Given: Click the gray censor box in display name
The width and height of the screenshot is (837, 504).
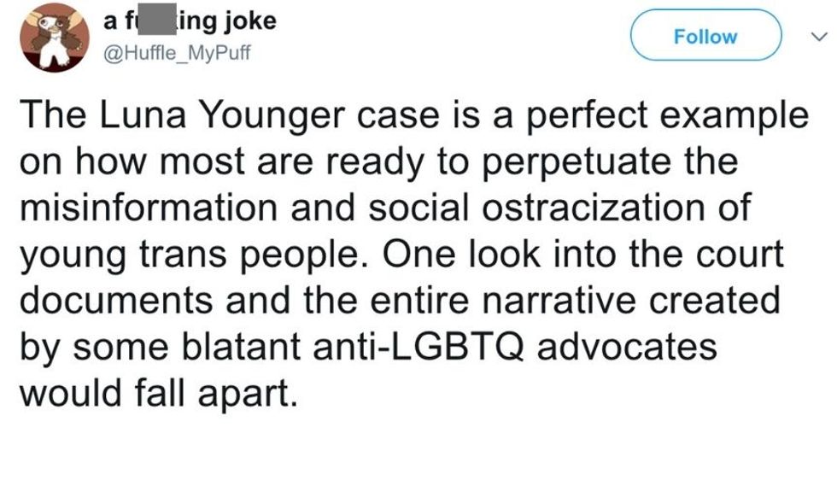Looking at the screenshot, I should pos(157,20).
